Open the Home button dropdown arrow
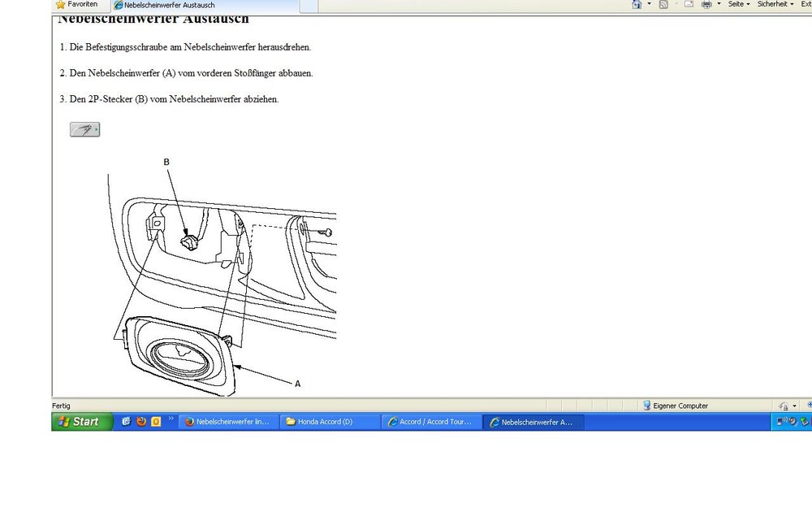The image size is (812, 508). click(647, 4)
